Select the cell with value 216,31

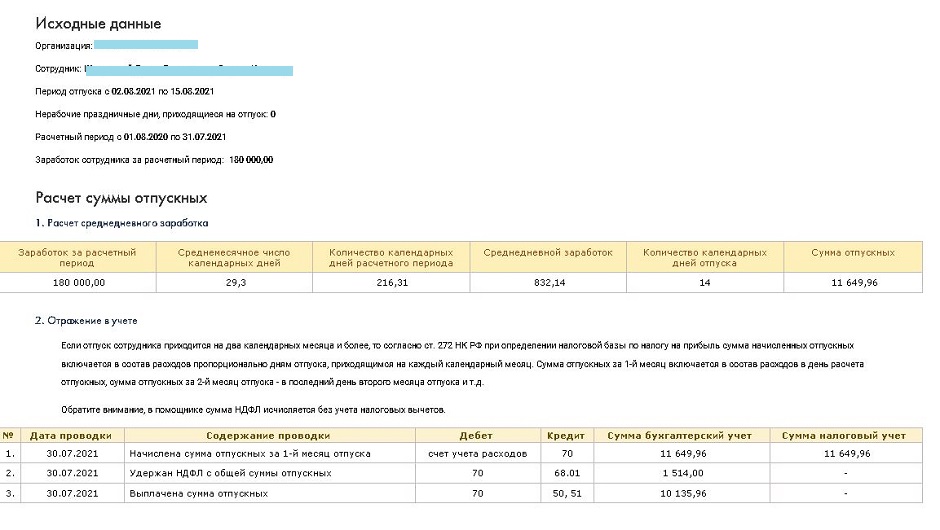point(391,282)
